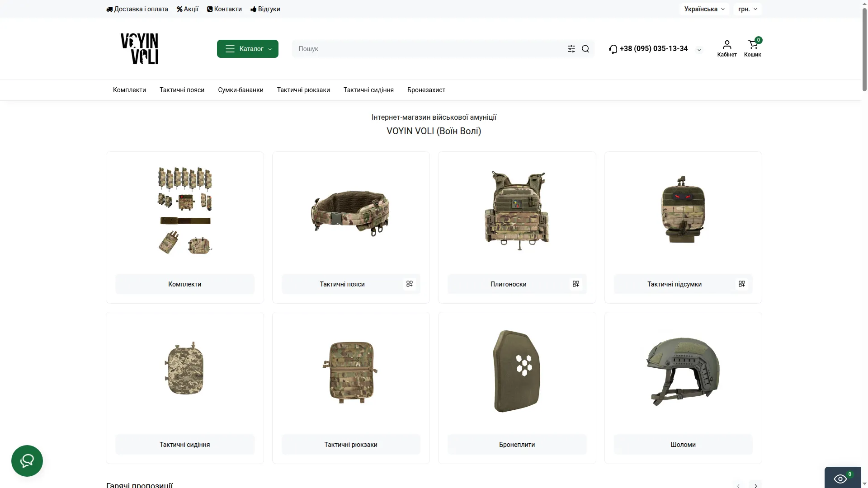Show subcategories icon on Тактичні пояси card
Screen dimensions: 868x488
click(410, 284)
